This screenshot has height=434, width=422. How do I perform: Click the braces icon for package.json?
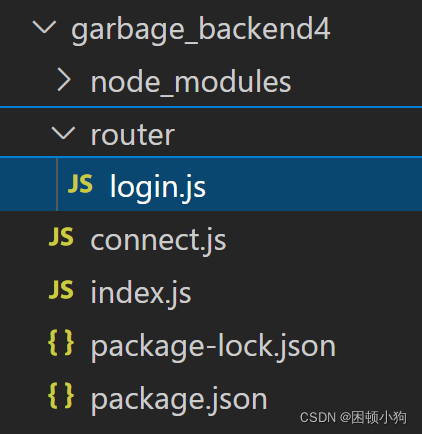tap(61, 395)
